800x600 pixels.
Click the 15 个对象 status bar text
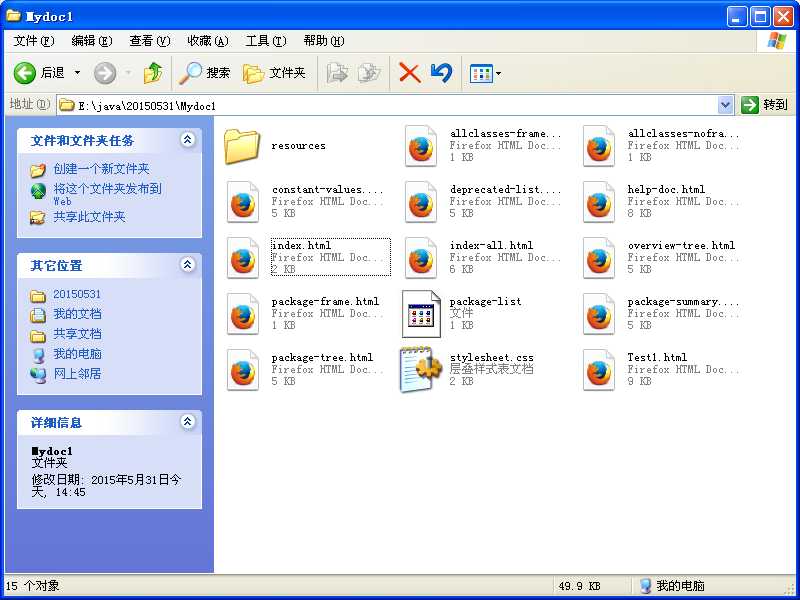pos(32,586)
